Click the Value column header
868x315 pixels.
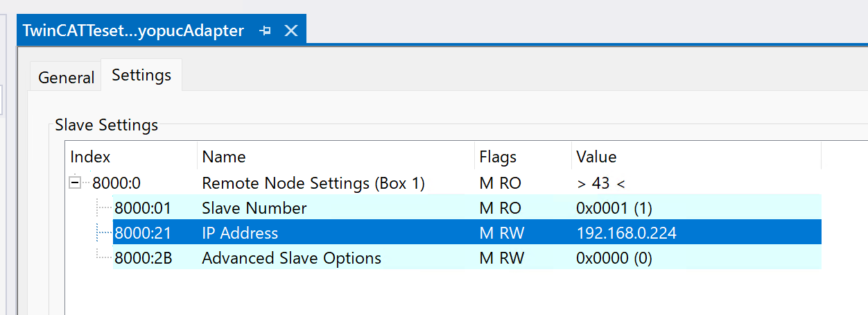coord(596,157)
